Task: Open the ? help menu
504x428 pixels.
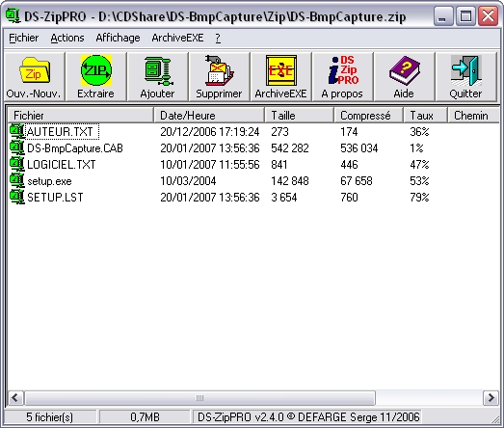Action: click(218, 38)
